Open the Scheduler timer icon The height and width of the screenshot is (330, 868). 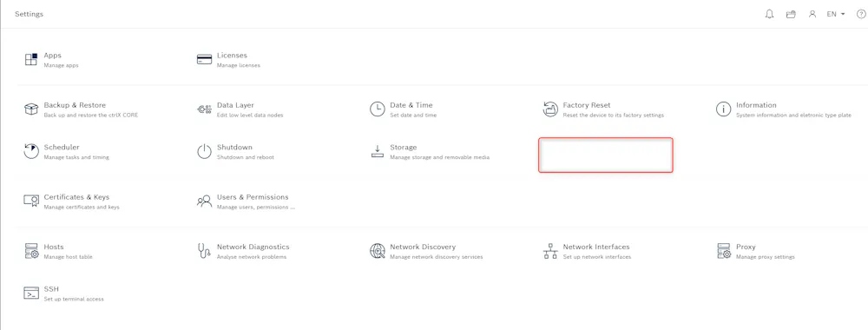pos(31,151)
